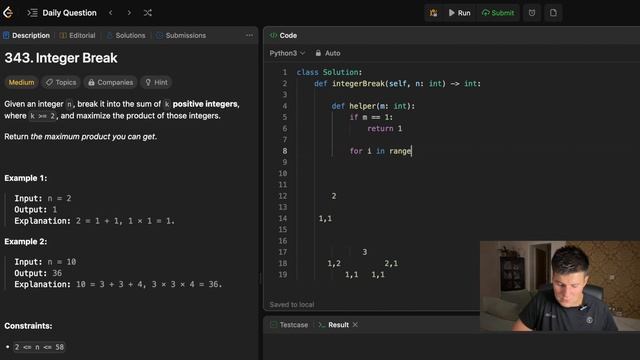640x360 pixels.
Task: Reveal the Hint
Action: tap(156, 82)
